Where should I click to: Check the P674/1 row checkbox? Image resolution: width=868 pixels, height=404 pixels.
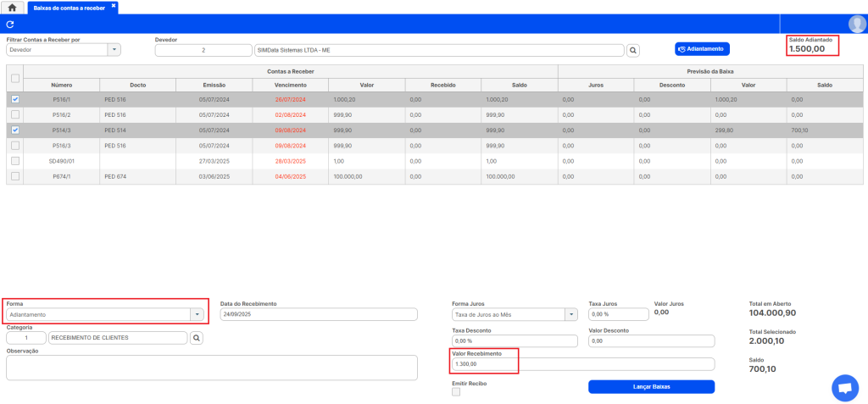coord(14,176)
